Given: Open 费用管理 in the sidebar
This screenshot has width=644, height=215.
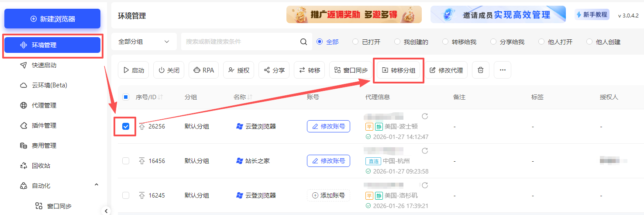Looking at the screenshot, I should pyautogui.click(x=44, y=146).
